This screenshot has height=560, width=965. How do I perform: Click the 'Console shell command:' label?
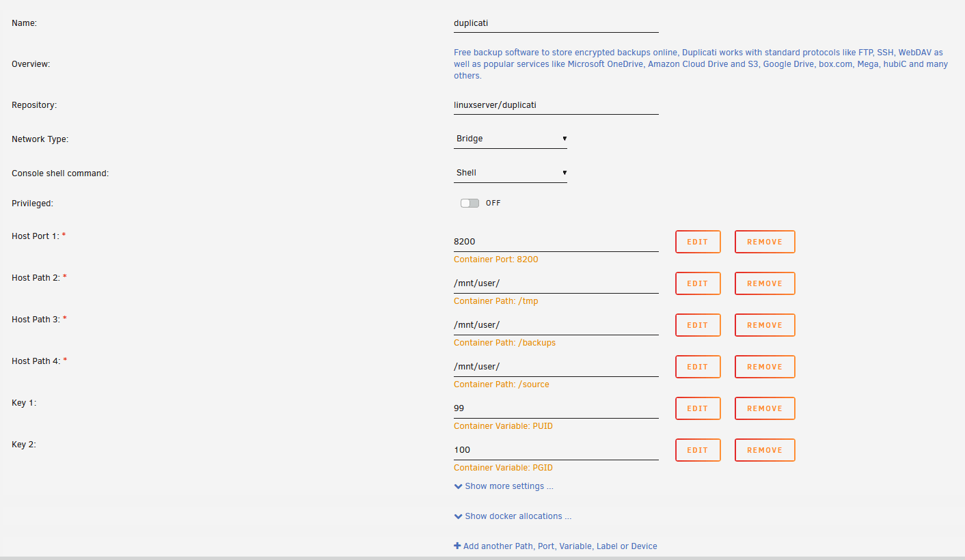(x=60, y=173)
